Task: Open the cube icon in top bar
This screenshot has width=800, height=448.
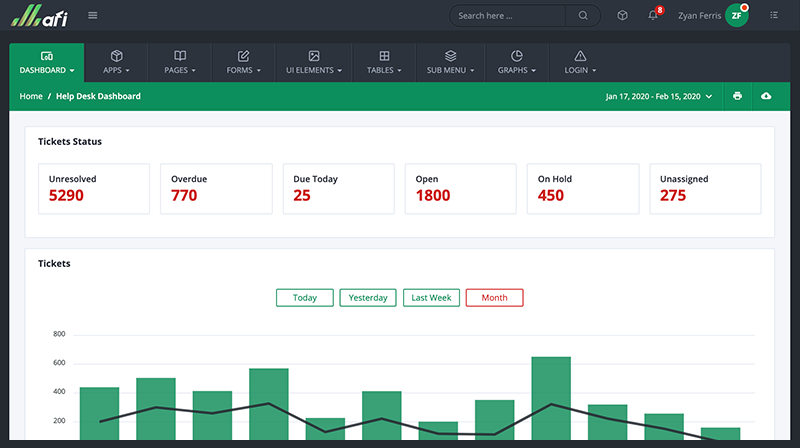Action: point(622,15)
